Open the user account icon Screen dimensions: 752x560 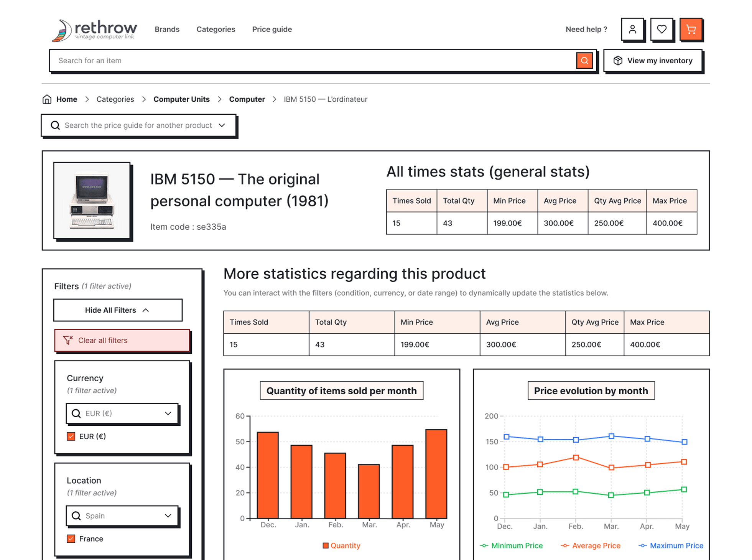tap(632, 29)
